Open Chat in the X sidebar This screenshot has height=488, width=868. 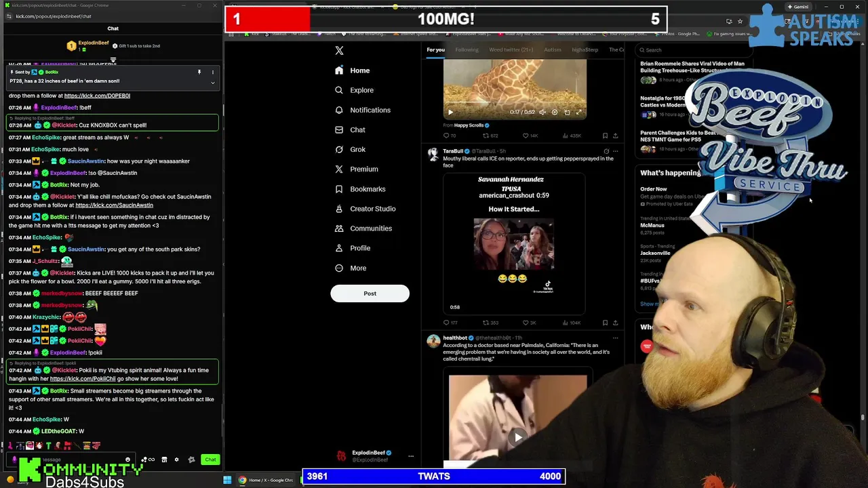(x=351, y=129)
